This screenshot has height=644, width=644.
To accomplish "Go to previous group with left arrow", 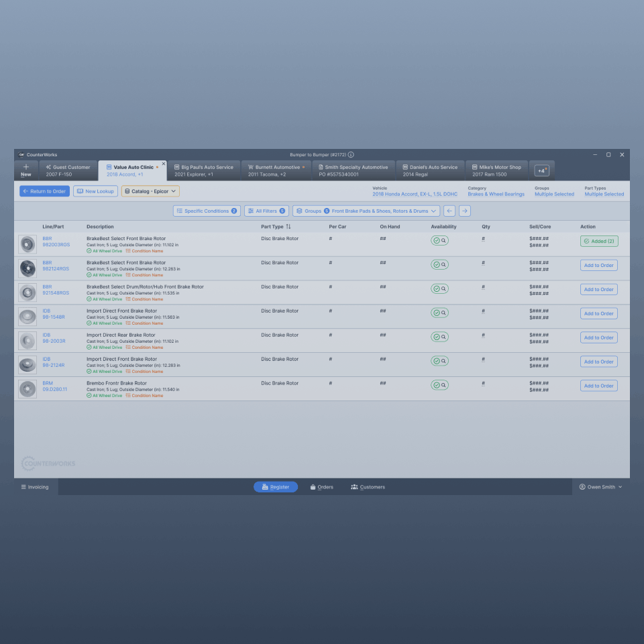I will tap(449, 211).
